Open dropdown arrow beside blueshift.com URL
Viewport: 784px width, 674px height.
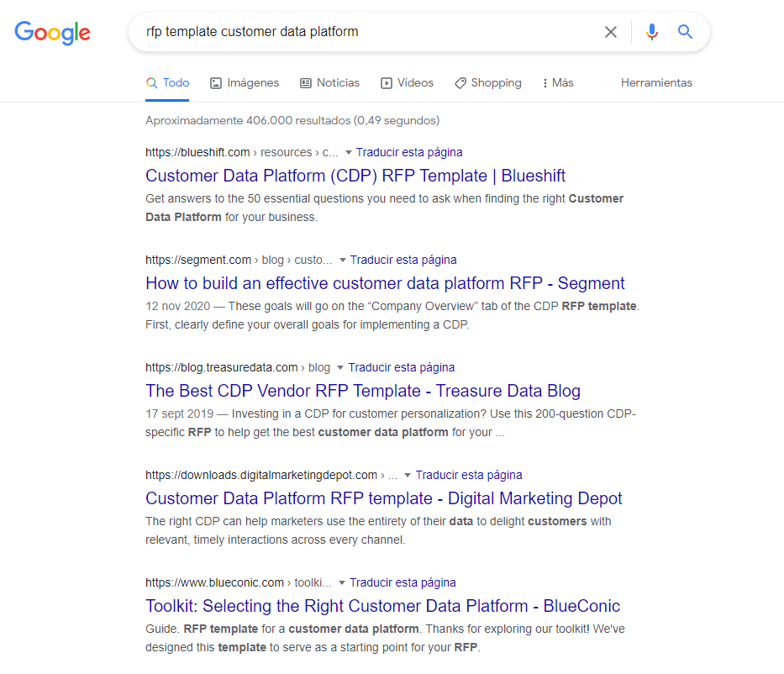pyautogui.click(x=349, y=152)
